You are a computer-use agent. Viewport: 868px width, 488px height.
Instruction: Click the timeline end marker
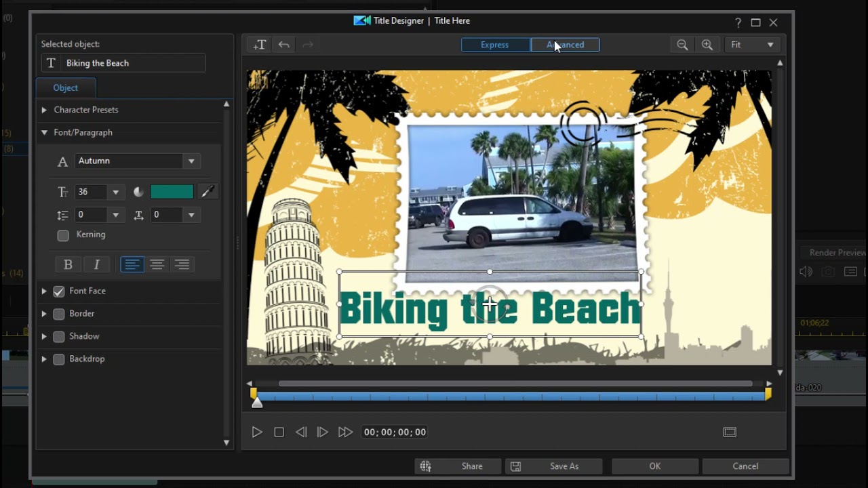click(768, 394)
